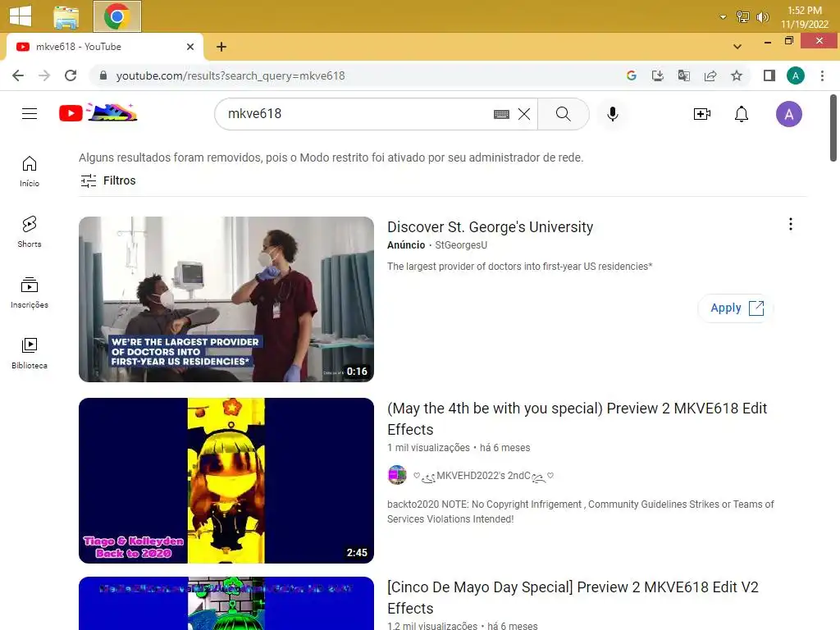The image size is (840, 630).
Task: Click the page vertical scrollbar
Action: click(833, 128)
